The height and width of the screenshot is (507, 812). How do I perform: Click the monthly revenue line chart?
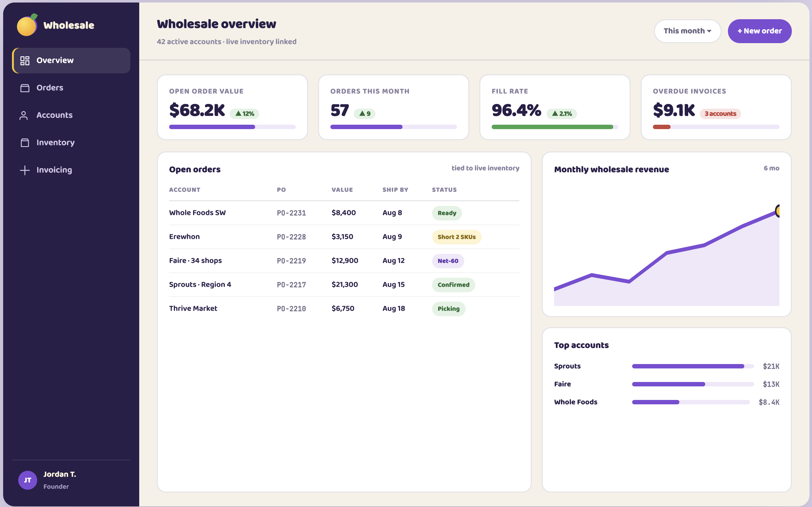(666, 255)
